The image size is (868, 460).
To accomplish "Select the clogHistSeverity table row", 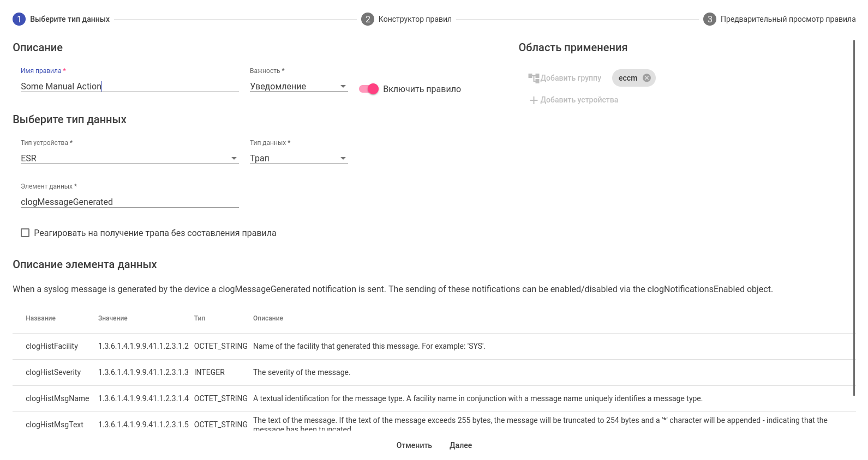I will (53, 372).
